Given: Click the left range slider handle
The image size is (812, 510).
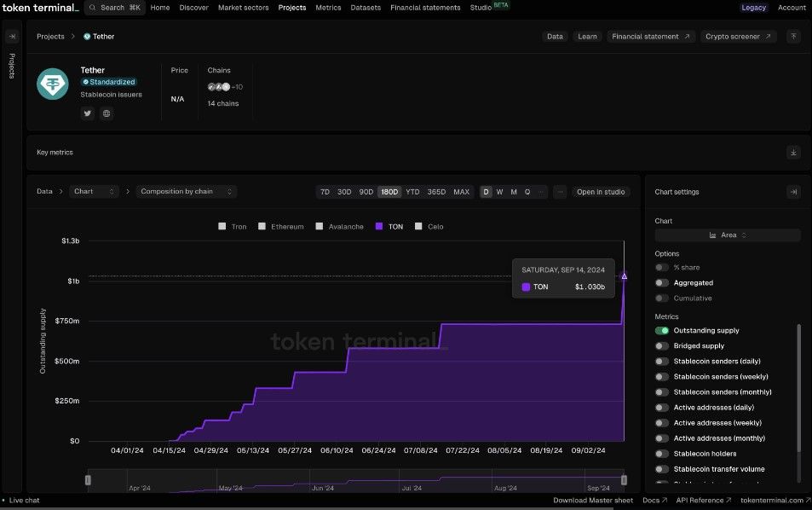Looking at the screenshot, I should tap(88, 480).
